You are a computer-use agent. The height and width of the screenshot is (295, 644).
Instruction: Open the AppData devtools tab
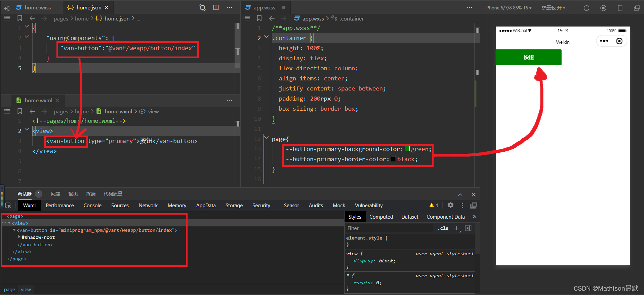(x=206, y=206)
